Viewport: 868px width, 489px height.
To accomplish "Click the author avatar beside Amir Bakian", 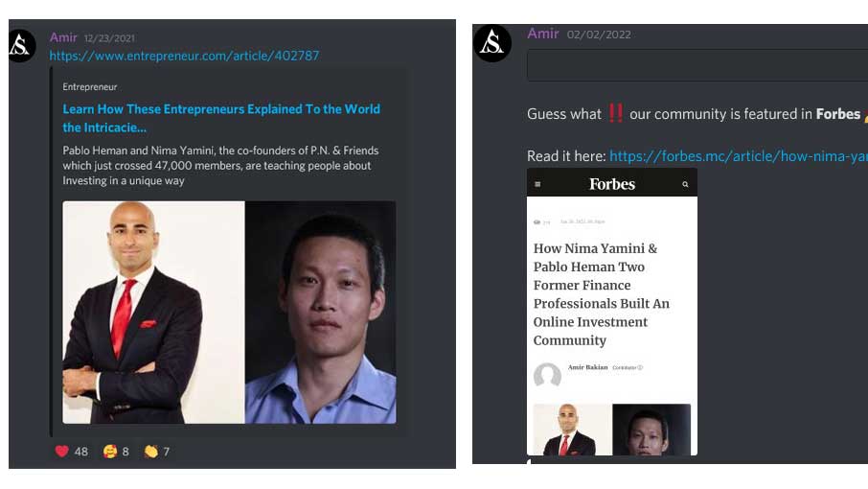I will coord(547,374).
